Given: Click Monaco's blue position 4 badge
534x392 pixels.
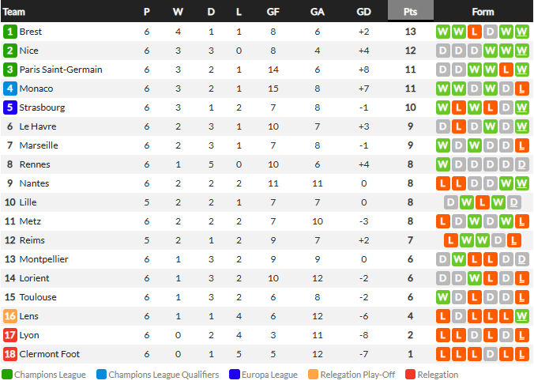Looking at the screenshot, I should click(10, 89).
